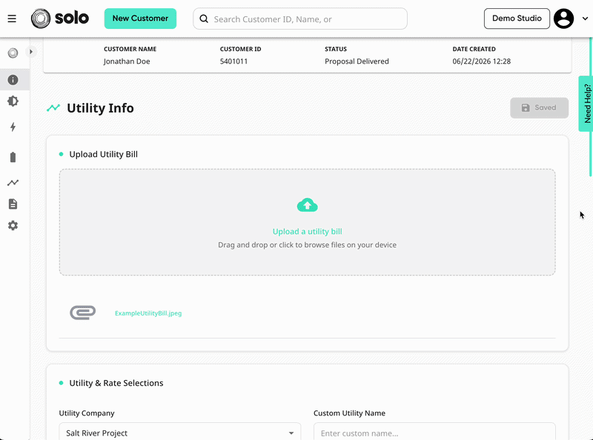
Task: Open the Utility Company dropdown
Action: [180, 432]
